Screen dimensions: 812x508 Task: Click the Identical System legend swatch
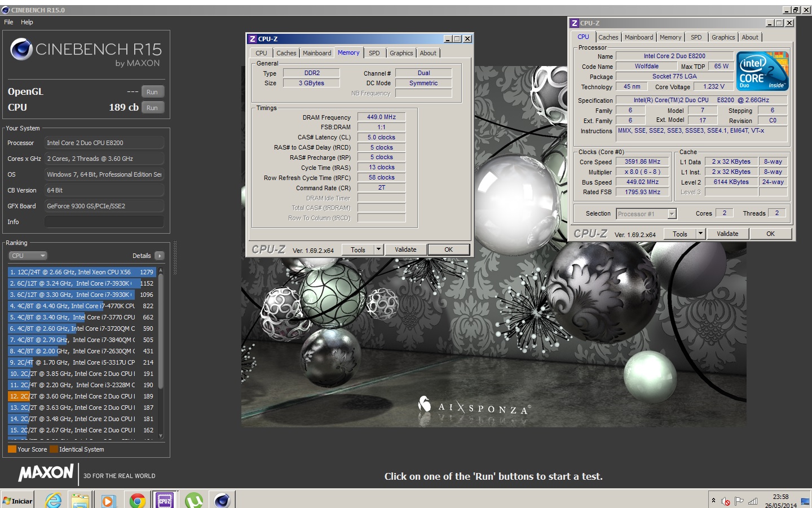point(54,449)
